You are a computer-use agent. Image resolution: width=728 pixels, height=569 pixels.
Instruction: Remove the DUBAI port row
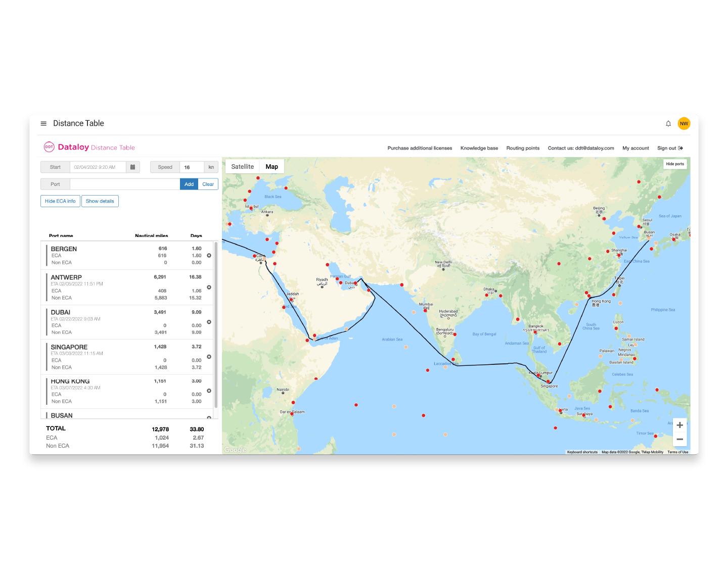click(209, 322)
